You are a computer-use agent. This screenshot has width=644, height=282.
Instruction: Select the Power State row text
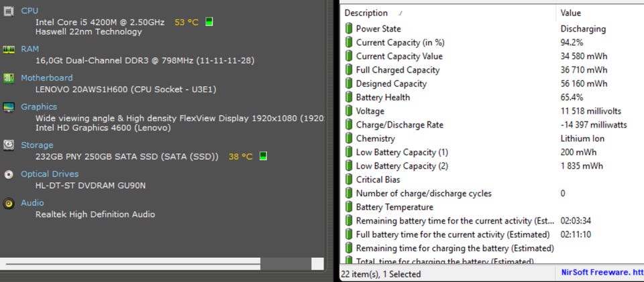378,29
